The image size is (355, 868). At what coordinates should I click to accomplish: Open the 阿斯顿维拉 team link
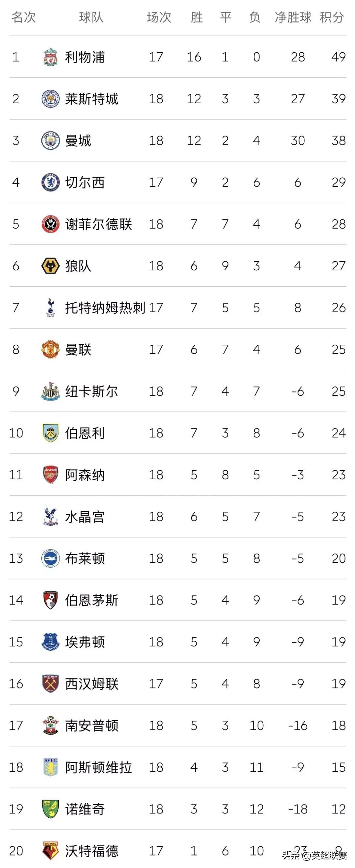98,768
